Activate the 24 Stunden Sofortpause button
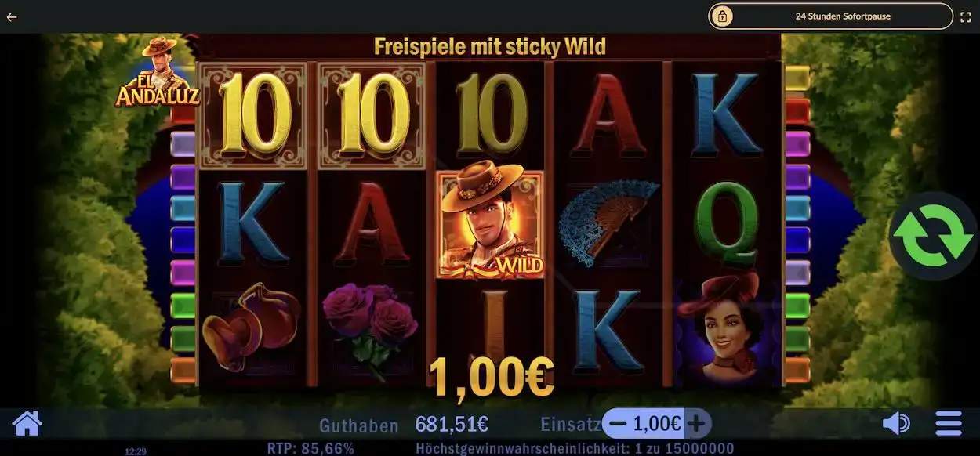Image resolution: width=980 pixels, height=456 pixels. [x=830, y=16]
